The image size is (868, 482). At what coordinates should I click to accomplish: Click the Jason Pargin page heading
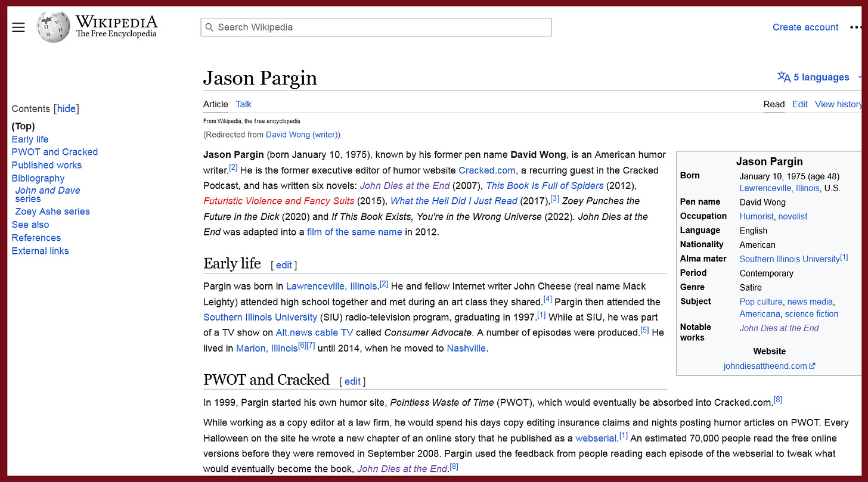(260, 78)
